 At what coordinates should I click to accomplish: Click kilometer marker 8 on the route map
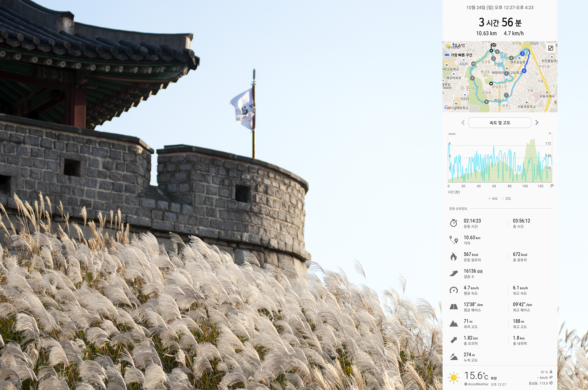(x=486, y=102)
